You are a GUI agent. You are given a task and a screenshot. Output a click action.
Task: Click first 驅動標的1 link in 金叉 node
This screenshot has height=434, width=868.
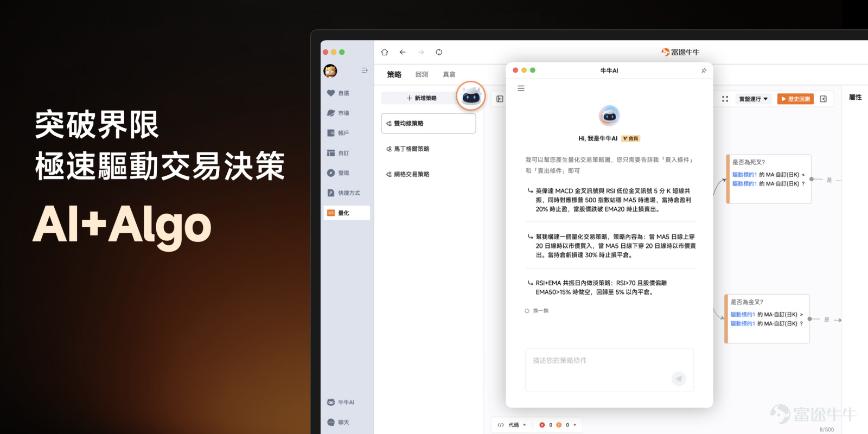click(743, 315)
